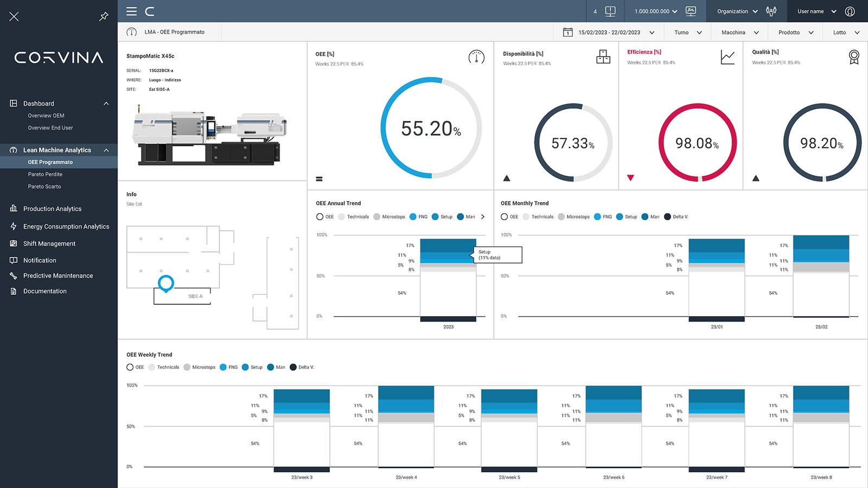Click the gauge icon on the OEE panel

[x=475, y=56]
